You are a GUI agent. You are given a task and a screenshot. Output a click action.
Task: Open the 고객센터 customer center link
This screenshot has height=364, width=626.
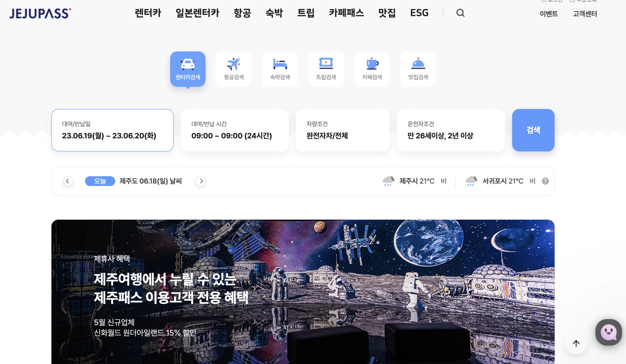point(585,14)
